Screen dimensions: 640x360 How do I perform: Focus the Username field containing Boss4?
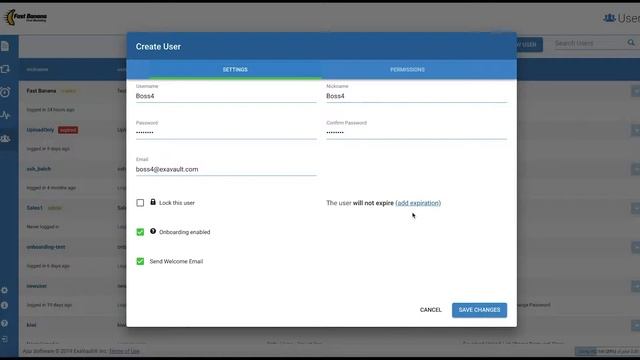click(x=226, y=96)
